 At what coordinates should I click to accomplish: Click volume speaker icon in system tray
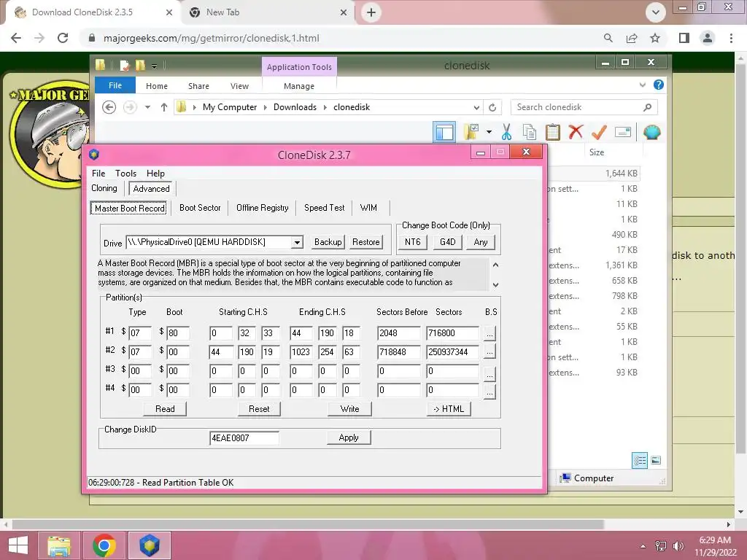[678, 546]
